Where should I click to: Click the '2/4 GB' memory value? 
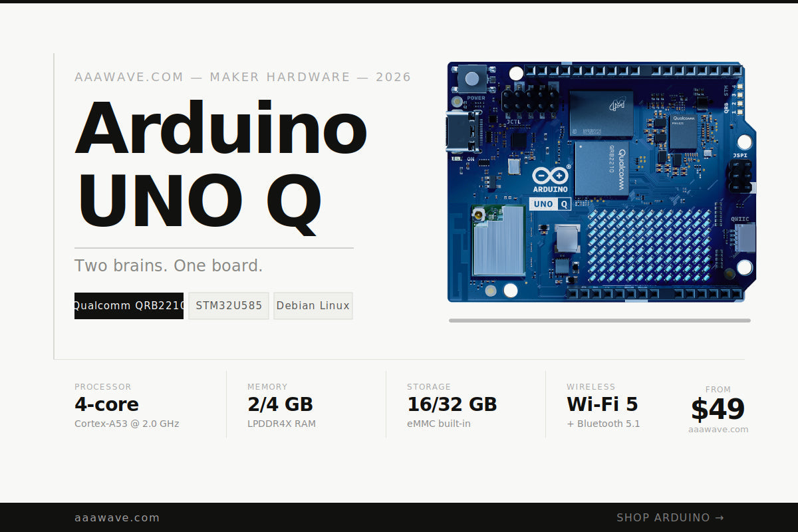(280, 404)
